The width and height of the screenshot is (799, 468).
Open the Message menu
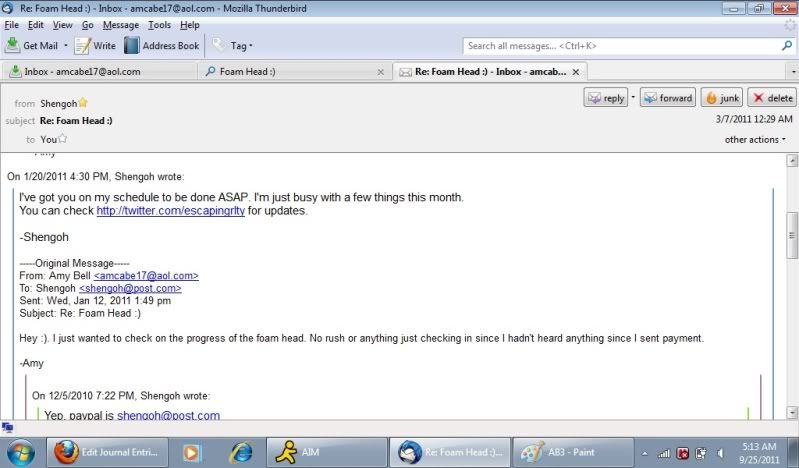click(x=121, y=25)
